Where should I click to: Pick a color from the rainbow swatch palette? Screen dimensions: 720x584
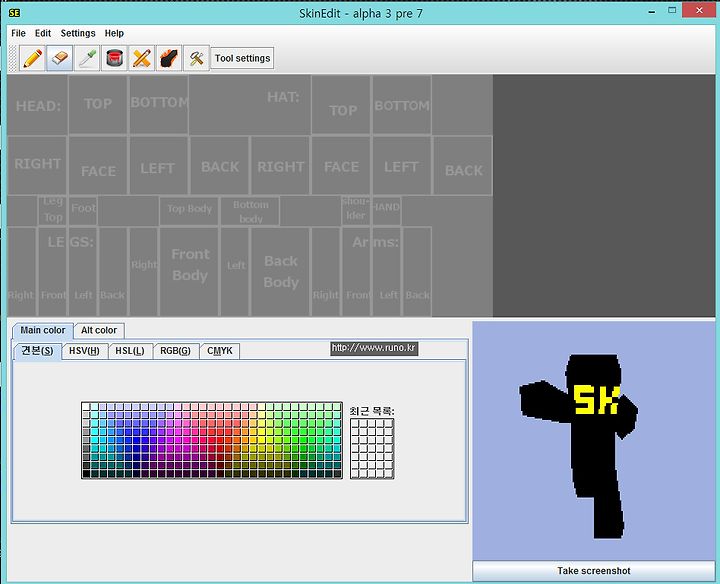(212, 440)
